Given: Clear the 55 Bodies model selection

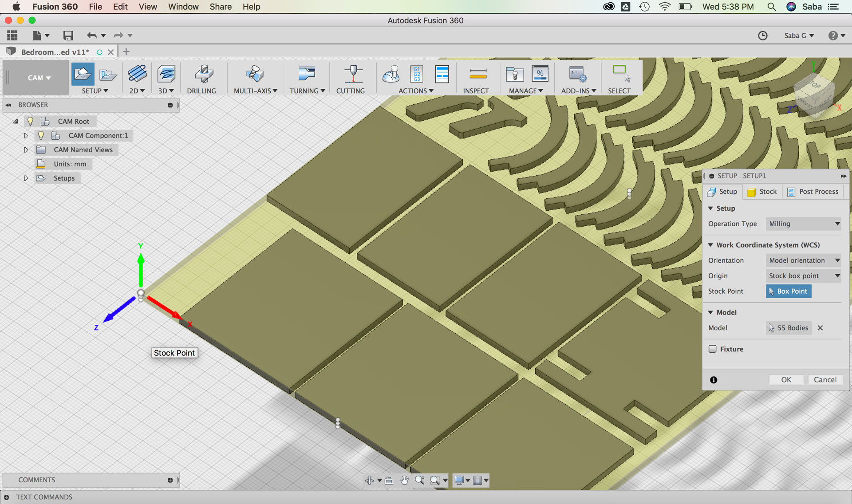Looking at the screenshot, I should (x=820, y=328).
